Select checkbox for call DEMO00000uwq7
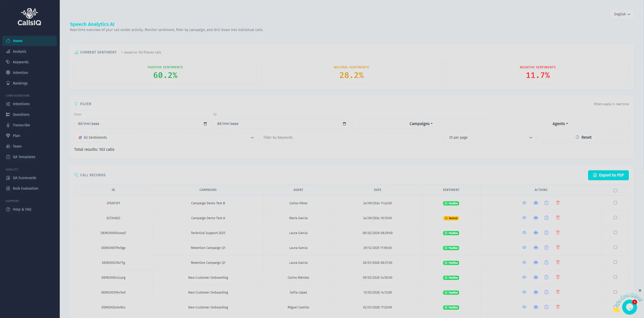The width and height of the screenshot is (644, 318). point(615,233)
